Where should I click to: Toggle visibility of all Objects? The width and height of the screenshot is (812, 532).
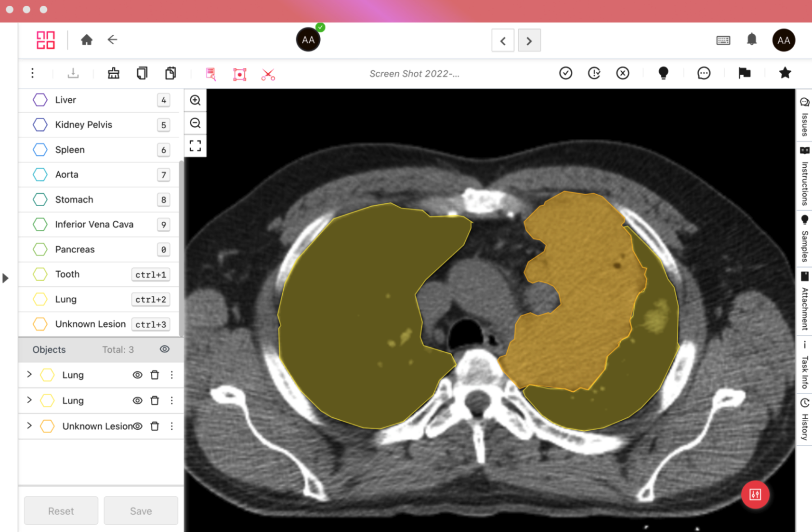[164, 349]
